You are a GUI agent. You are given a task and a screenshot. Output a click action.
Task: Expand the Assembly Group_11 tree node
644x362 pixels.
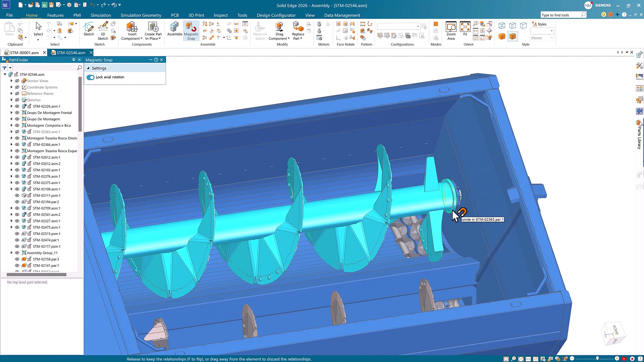pos(12,253)
